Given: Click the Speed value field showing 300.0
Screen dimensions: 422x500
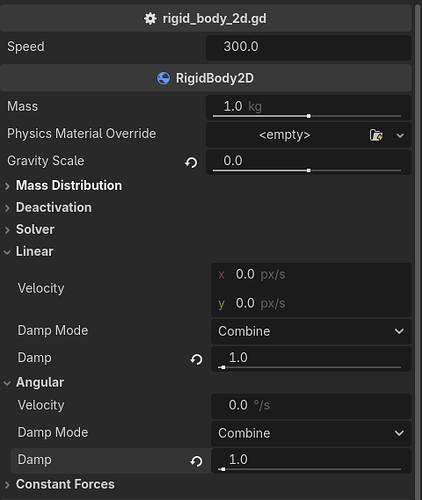Looking at the screenshot, I should coord(308,47).
